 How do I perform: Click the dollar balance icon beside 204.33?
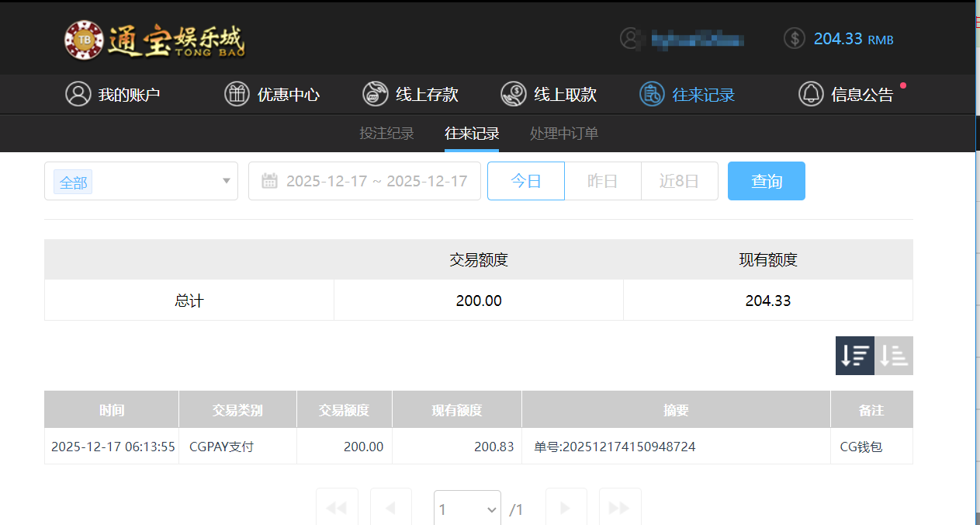coord(793,37)
